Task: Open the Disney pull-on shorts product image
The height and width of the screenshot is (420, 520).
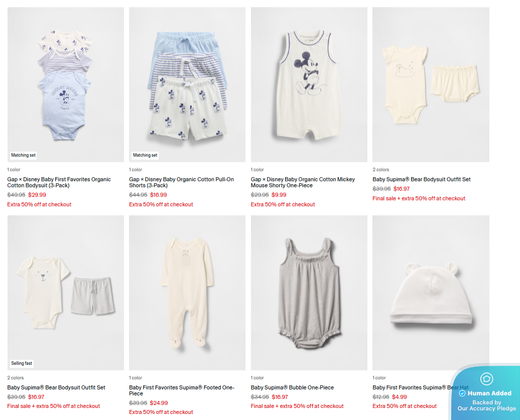Action: 187,84
